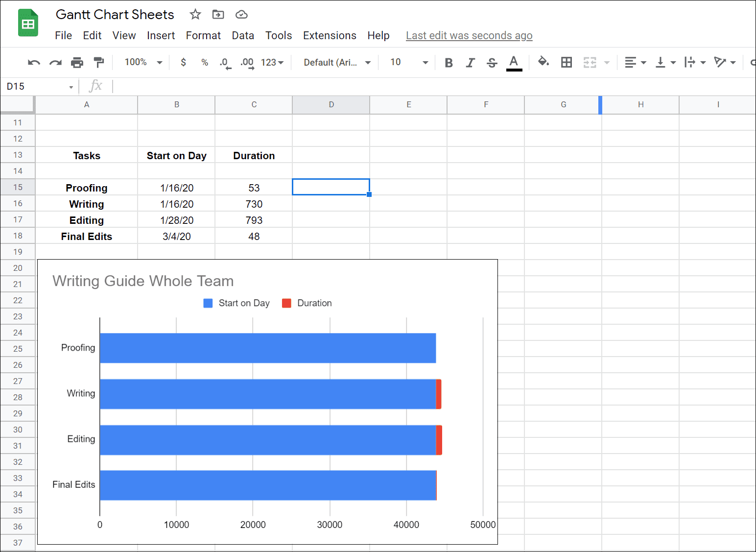Viewport: 756px width, 552px height.
Task: Expand the merge cells dropdown arrow
Action: pos(607,63)
